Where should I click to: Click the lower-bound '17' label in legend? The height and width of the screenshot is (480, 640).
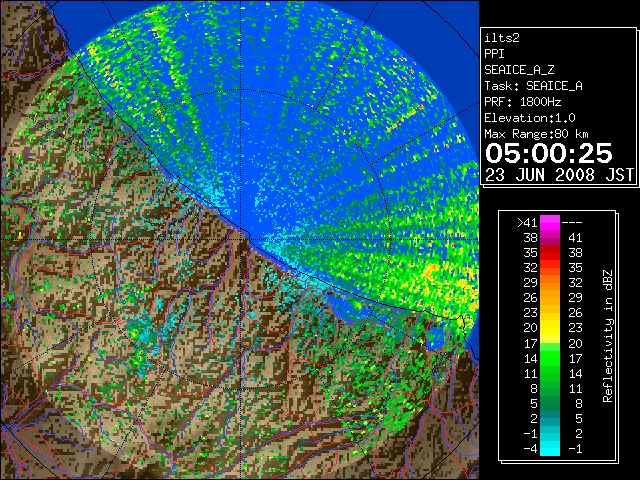click(x=531, y=343)
